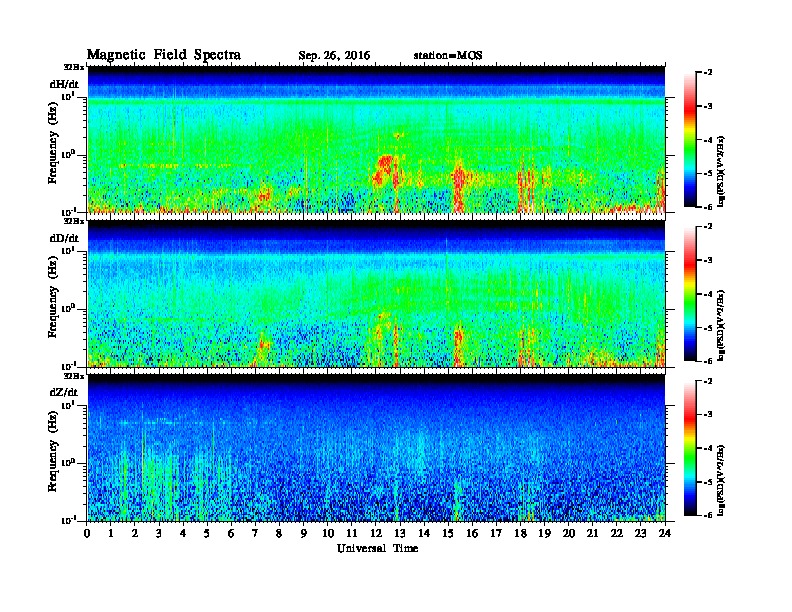Select the "dH/dt" panel label
792x612 pixels.
pyautogui.click(x=64, y=84)
